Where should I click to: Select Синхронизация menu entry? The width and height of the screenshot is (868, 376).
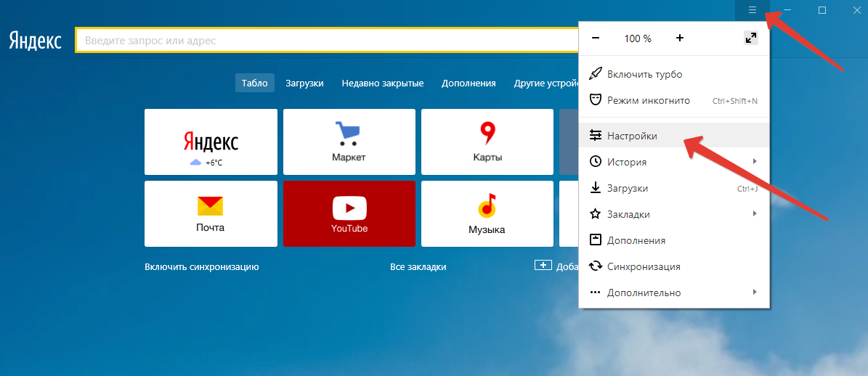pos(673,266)
